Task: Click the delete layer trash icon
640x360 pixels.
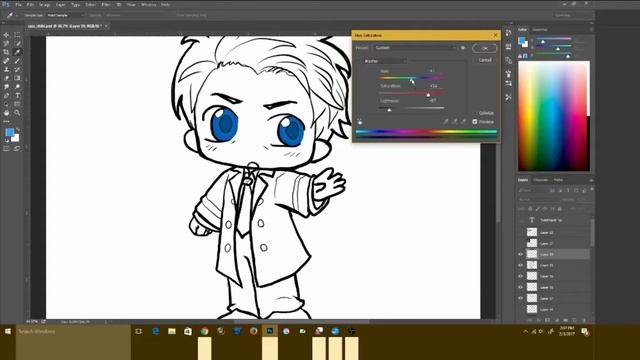Action: [x=583, y=320]
